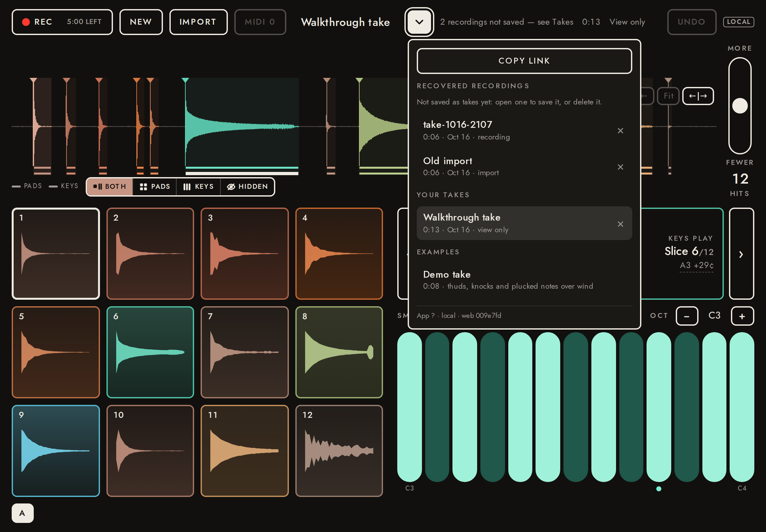The height and width of the screenshot is (532, 766).
Task: Go to next slice with right chevron
Action: (x=741, y=254)
